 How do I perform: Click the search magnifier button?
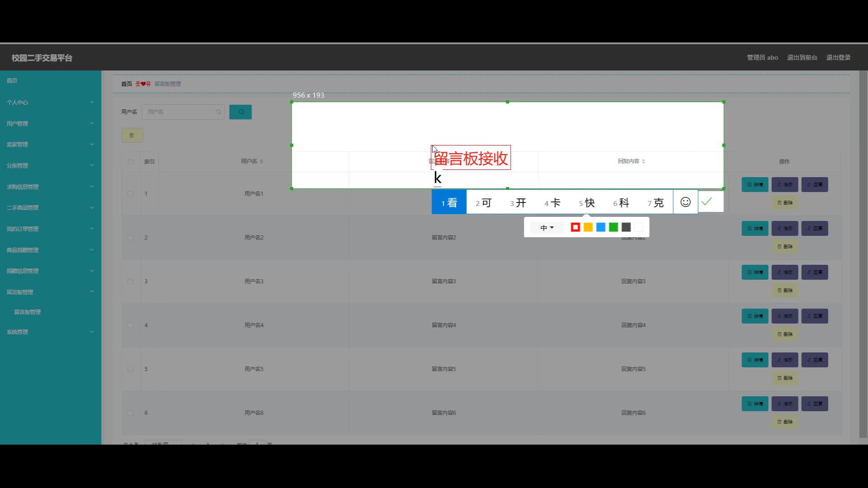click(x=241, y=112)
